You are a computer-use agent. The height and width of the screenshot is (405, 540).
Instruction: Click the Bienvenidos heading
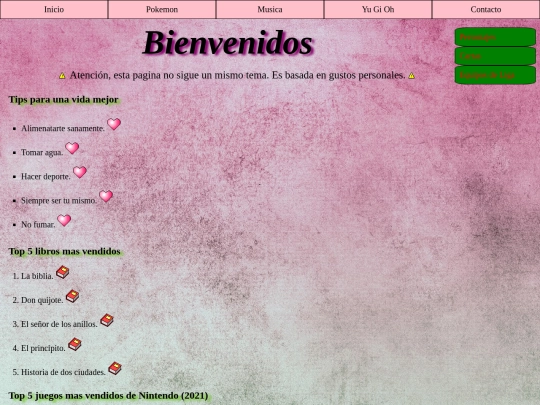pyautogui.click(x=228, y=43)
